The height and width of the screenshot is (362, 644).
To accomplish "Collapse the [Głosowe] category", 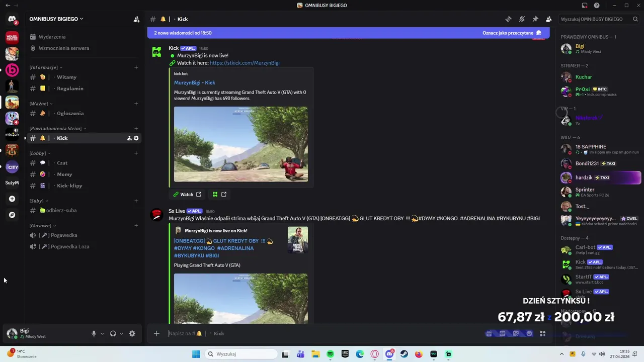I will (x=43, y=226).
